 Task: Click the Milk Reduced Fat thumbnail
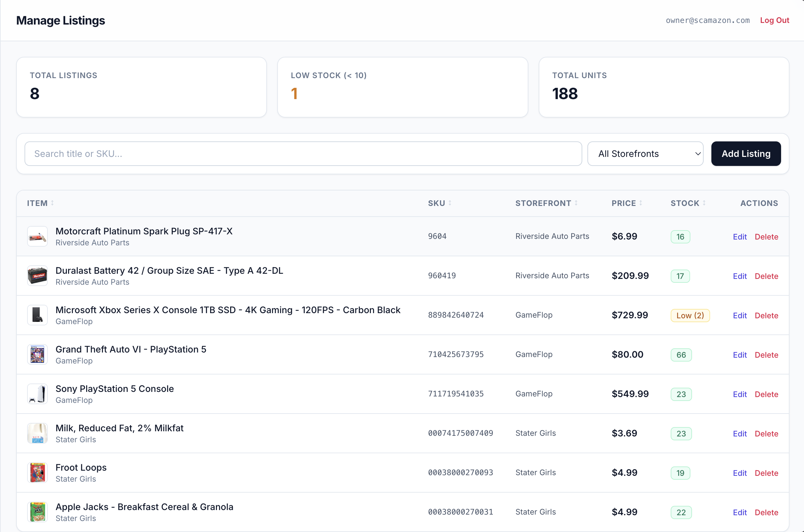(37, 433)
